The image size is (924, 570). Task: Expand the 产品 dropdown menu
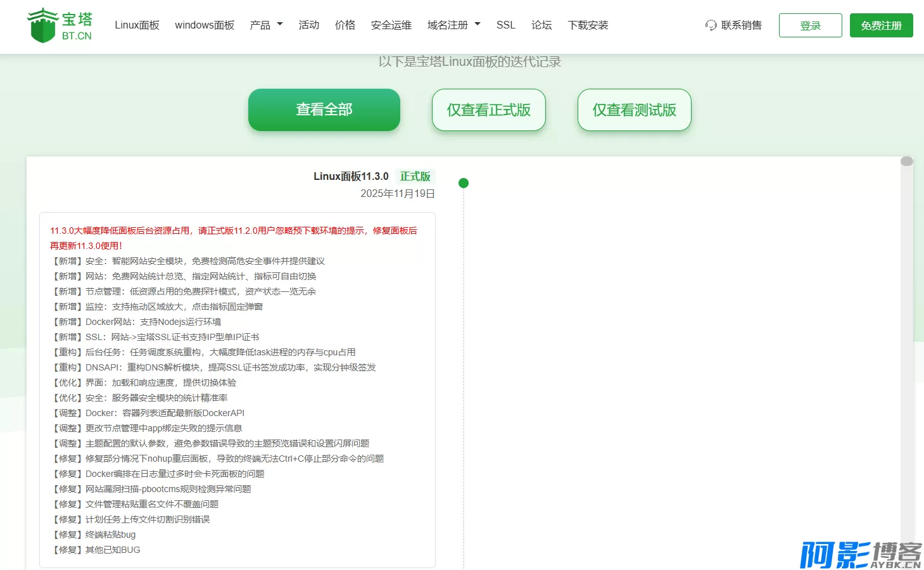click(x=266, y=25)
